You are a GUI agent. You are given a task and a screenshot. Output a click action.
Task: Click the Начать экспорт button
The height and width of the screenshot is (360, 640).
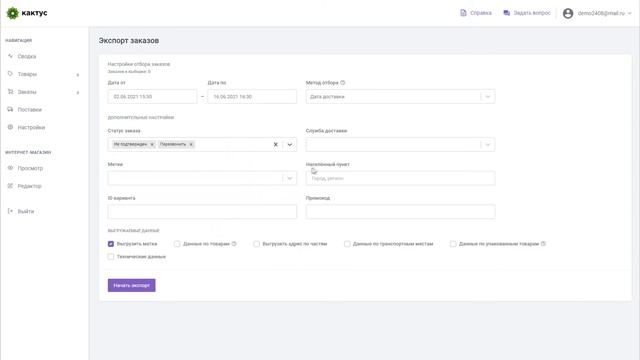[x=131, y=285]
